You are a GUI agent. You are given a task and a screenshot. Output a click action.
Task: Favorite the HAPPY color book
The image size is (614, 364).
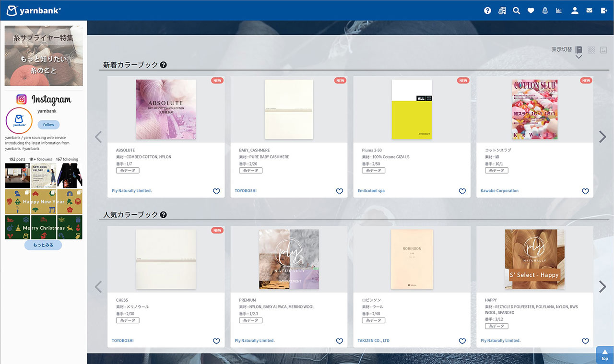click(x=585, y=341)
